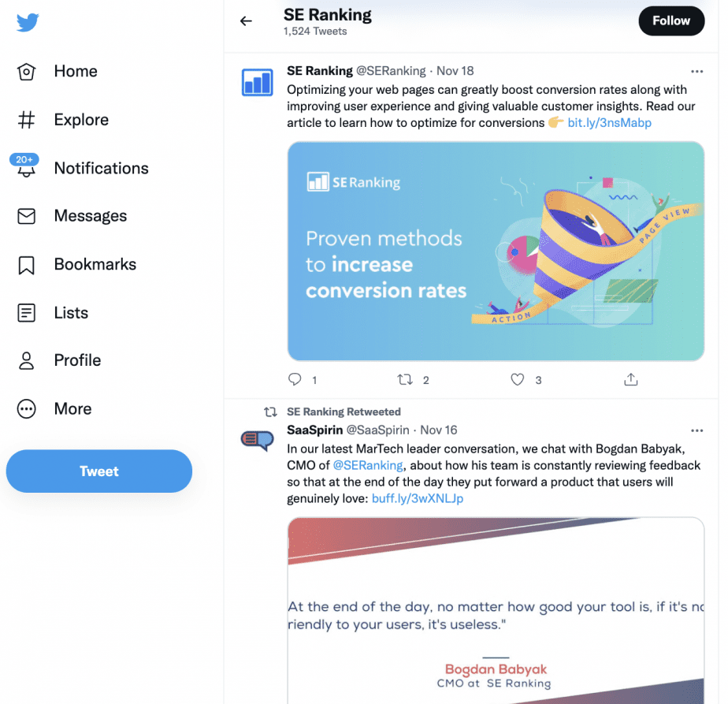728x704 pixels.
Task: Open the Notifications bell with 20+ badge
Action: click(x=26, y=167)
